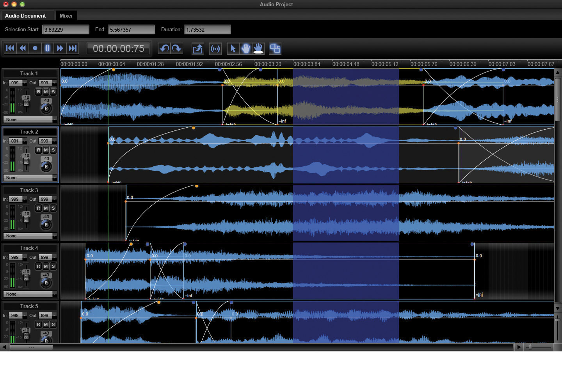Image resolution: width=562 pixels, height=392 pixels.
Task: Open the Track 2 Out channel dropdown
Action: pyautogui.click(x=54, y=141)
